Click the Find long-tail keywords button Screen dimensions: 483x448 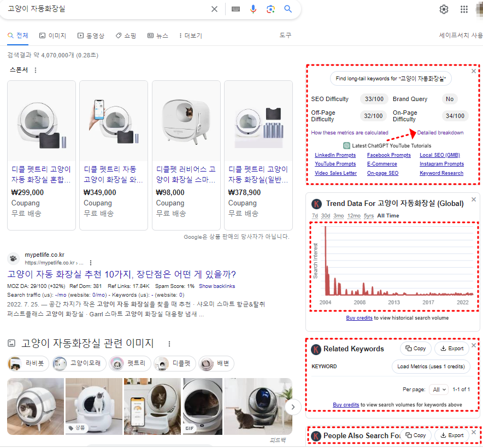[391, 79]
